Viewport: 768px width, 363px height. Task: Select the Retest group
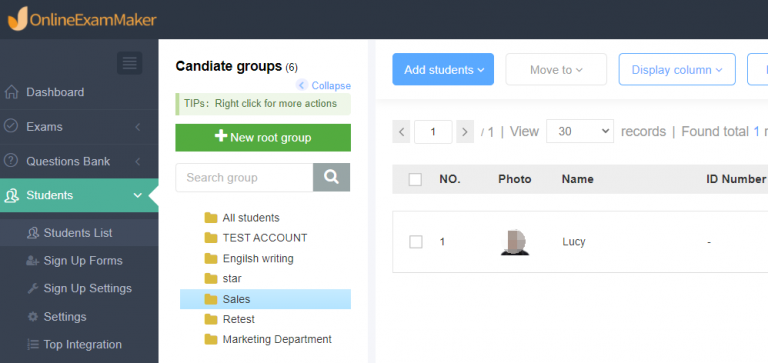tap(239, 319)
